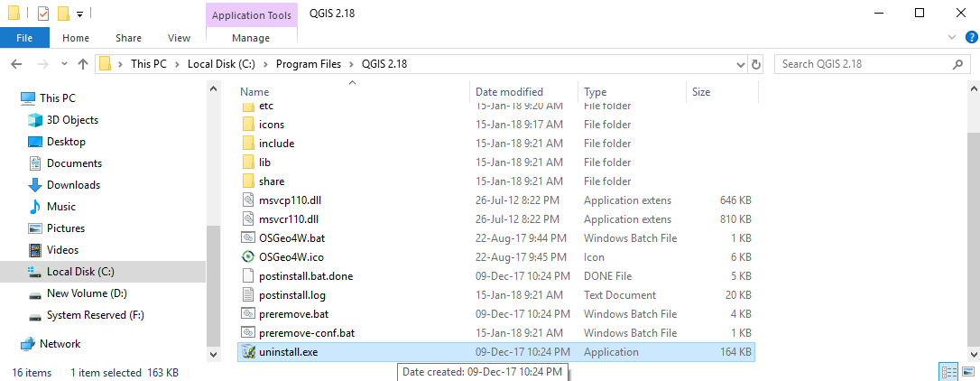Click the Properties icon in quick access toolbar
The width and height of the screenshot is (980, 381).
tap(43, 13)
